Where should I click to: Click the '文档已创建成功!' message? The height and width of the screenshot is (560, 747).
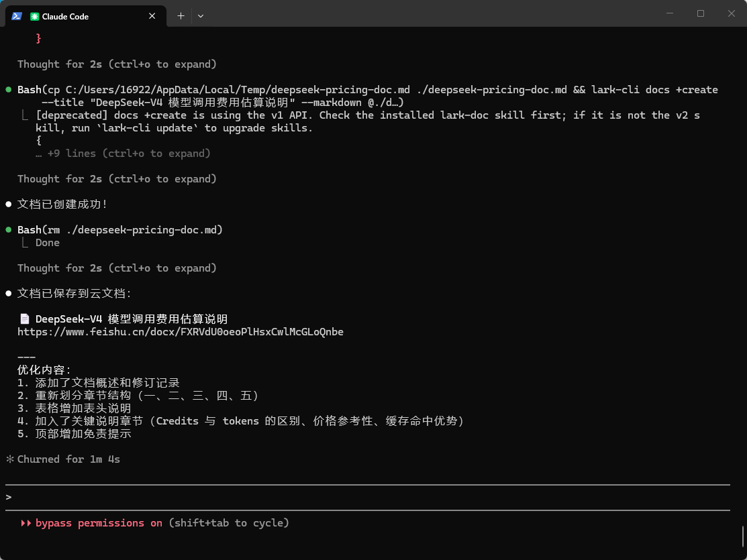62,205
